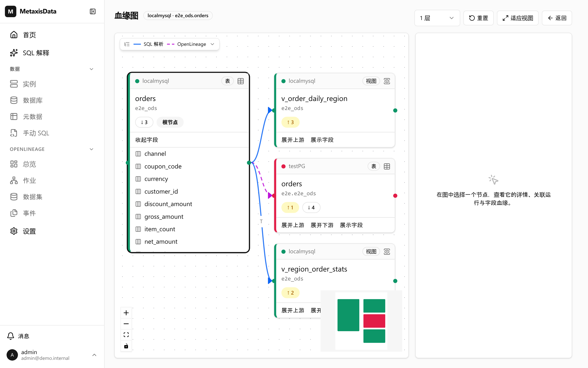Viewport: 588px width, 368px height.
Task: Click 收起字段 on localmysql orders node
Action: [147, 140]
